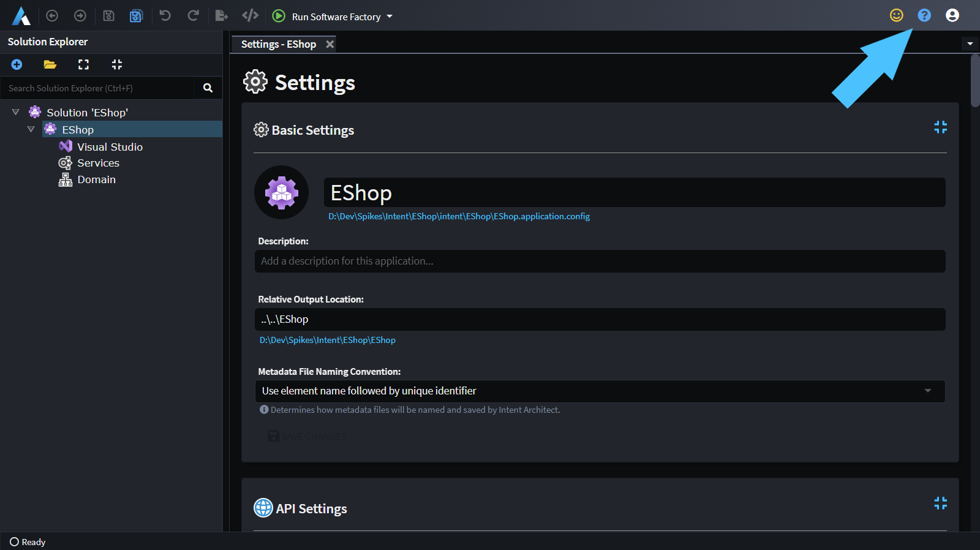This screenshot has height=550, width=980.
Task: Collapse the EShop application node arrow
Action: [31, 129]
